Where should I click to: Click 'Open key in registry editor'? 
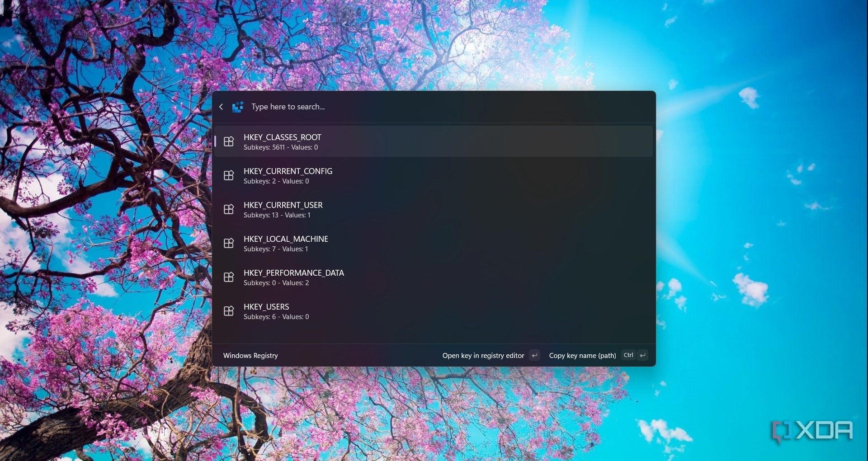click(483, 356)
